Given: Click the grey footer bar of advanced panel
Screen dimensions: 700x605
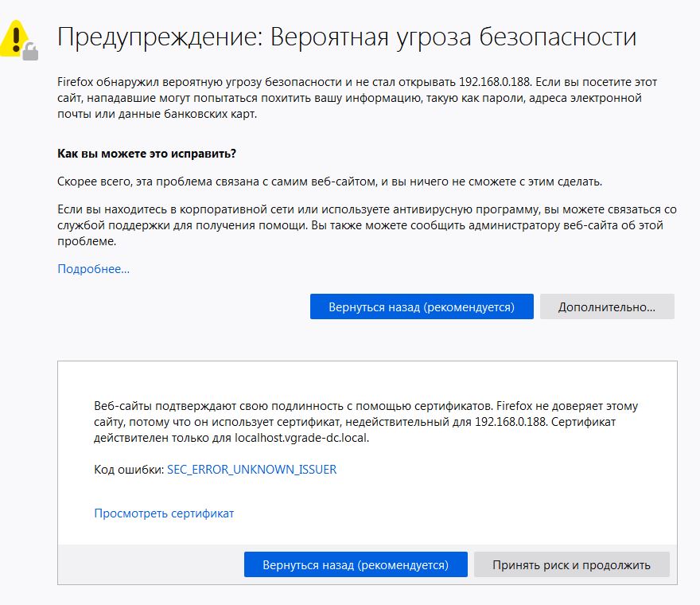Looking at the screenshot, I should click(x=151, y=564).
